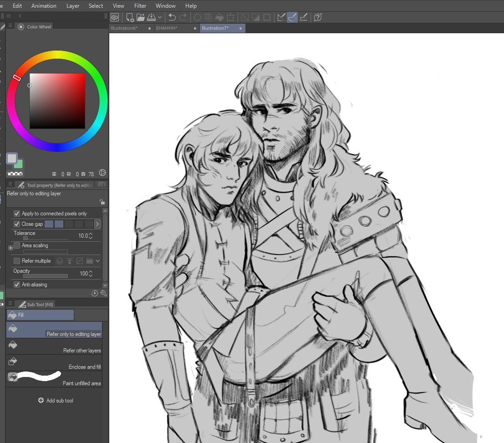504x443 pixels.
Task: Open the Filter menu
Action: 140,5
